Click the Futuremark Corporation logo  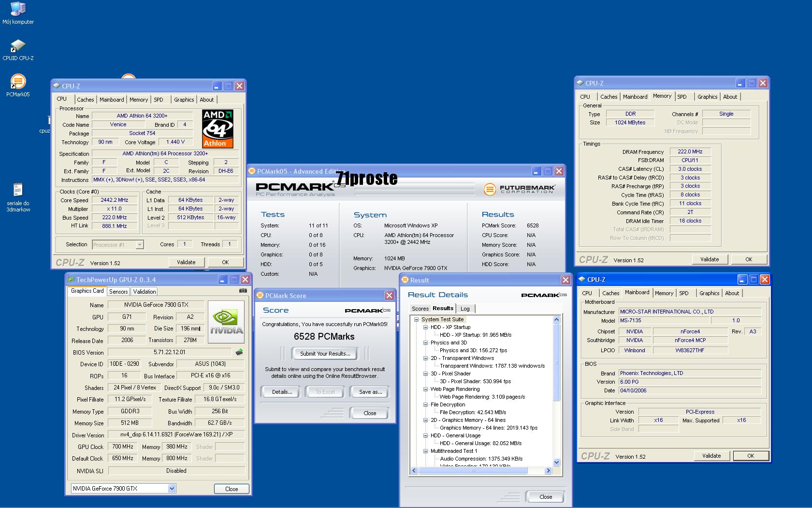click(x=519, y=189)
